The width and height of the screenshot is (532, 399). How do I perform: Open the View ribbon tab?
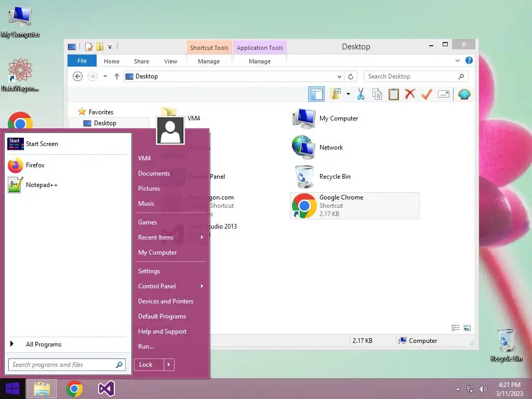tap(170, 61)
